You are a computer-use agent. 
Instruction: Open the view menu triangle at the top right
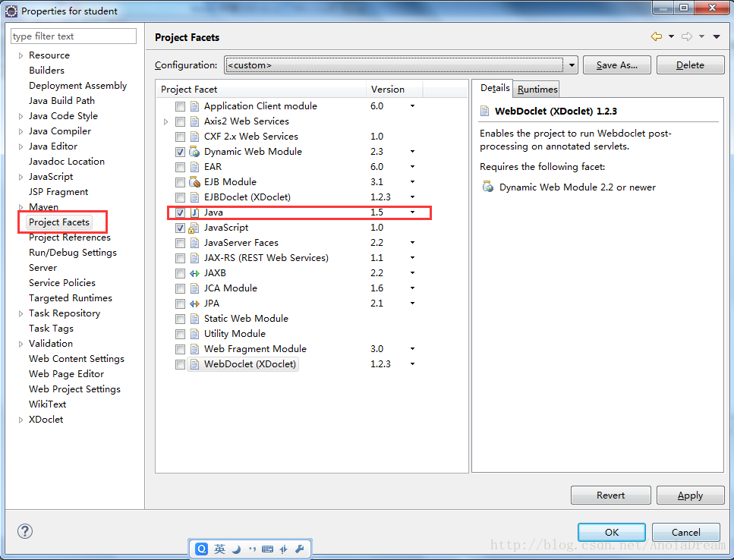(x=717, y=36)
